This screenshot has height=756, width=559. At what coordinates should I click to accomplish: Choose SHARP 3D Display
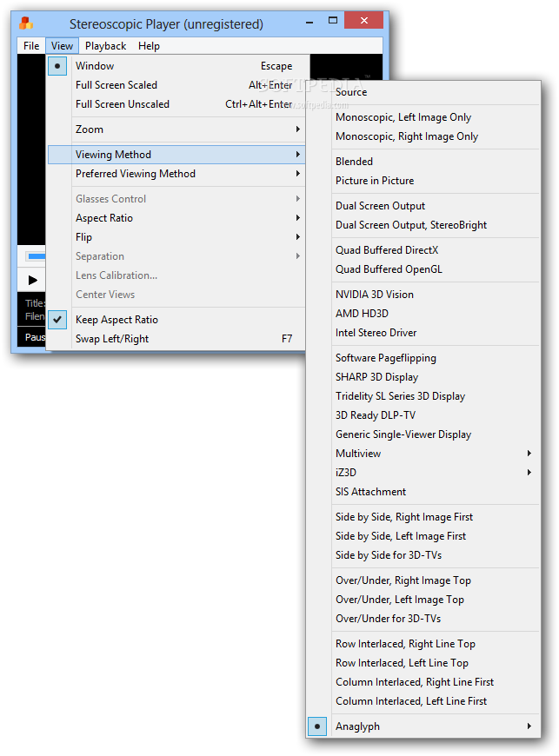click(x=423, y=377)
